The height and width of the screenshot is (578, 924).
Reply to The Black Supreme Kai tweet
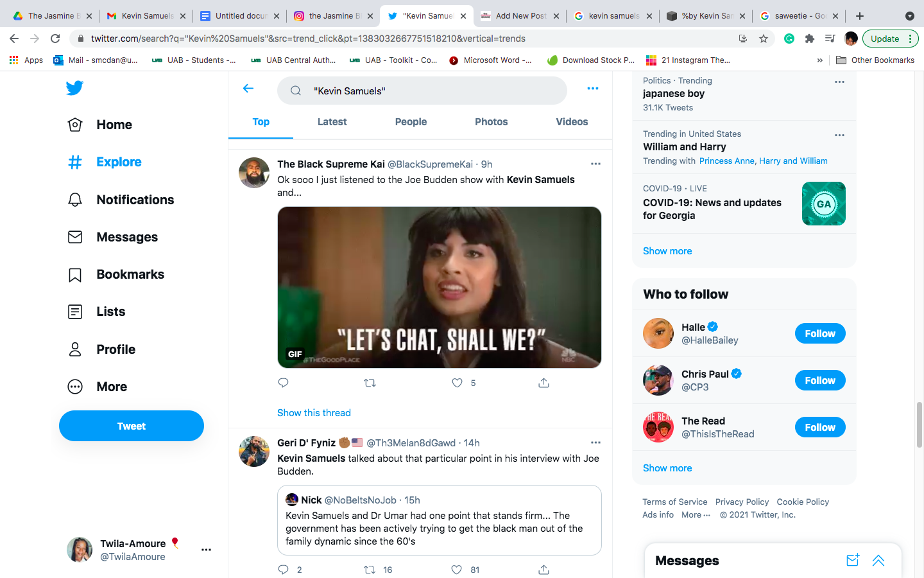[x=283, y=383]
